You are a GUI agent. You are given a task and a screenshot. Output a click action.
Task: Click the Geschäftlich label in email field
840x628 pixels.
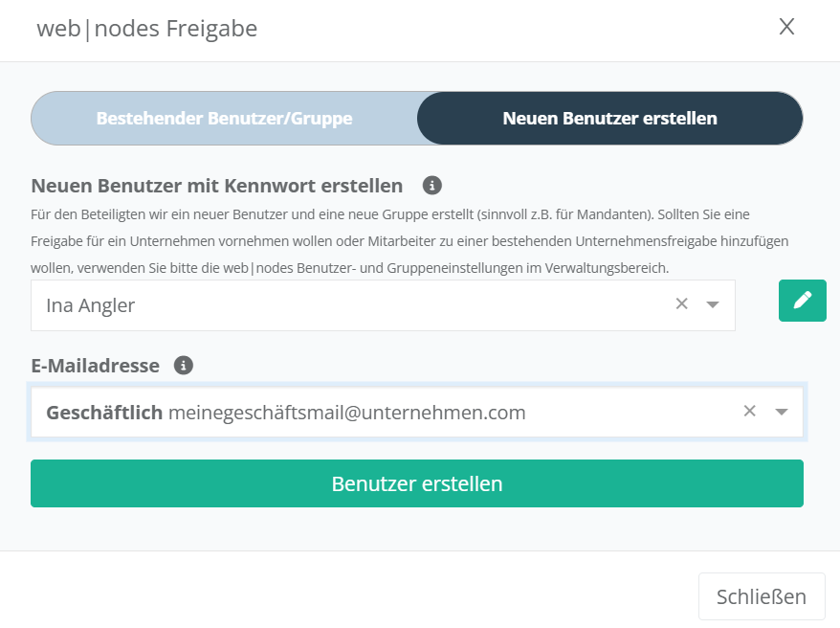click(x=104, y=413)
